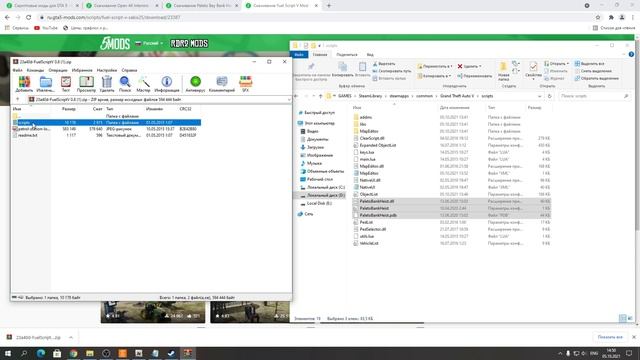This screenshot has width=640, height=360.
Task: Open WinRAR's Операции menu
Action: pyautogui.click(x=58, y=70)
